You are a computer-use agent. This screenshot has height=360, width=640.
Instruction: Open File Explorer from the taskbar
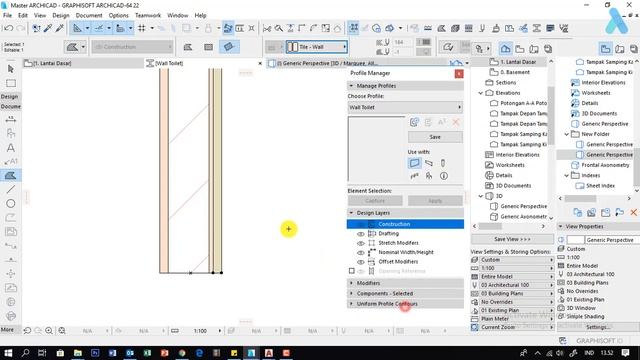coord(78,353)
